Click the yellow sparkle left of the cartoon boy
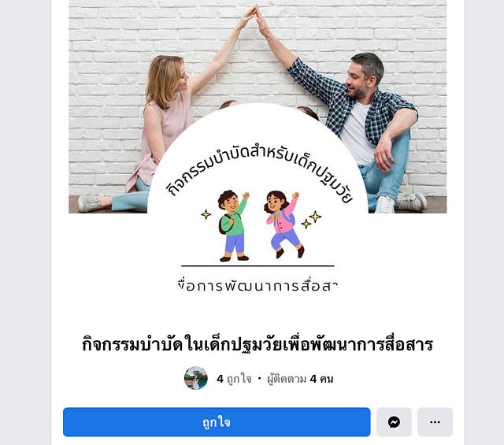The height and width of the screenshot is (445, 504). click(206, 214)
